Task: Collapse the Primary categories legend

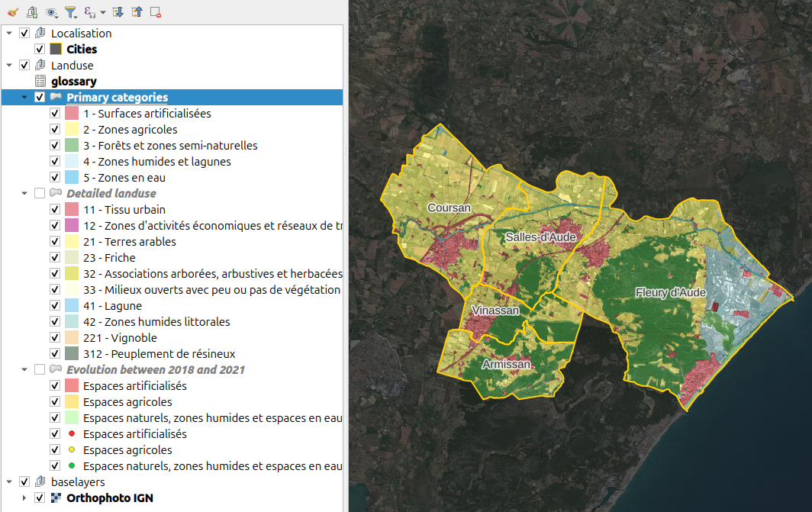Action: [x=24, y=98]
